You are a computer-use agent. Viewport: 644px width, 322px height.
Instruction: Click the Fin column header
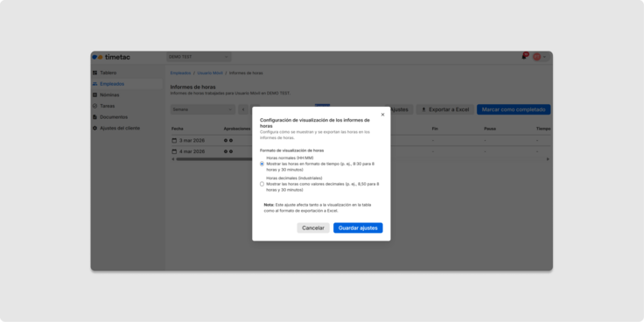[435, 129]
